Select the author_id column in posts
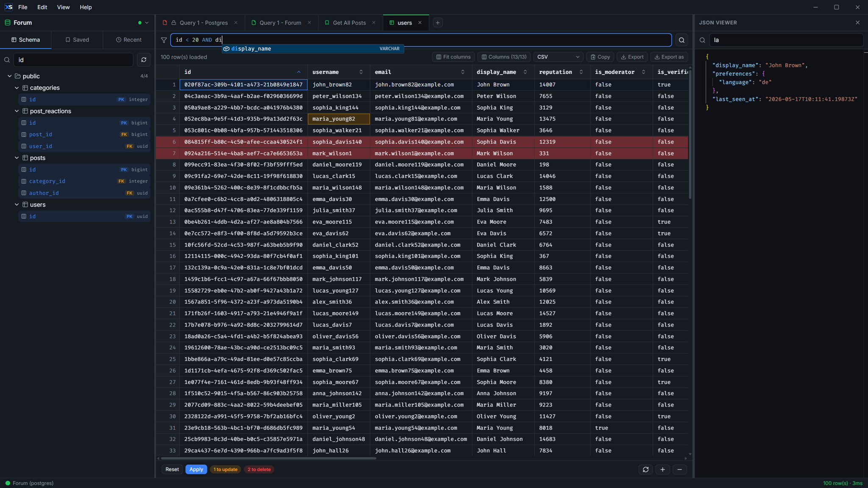Viewport: 868px width, 488px height. pos(85,193)
